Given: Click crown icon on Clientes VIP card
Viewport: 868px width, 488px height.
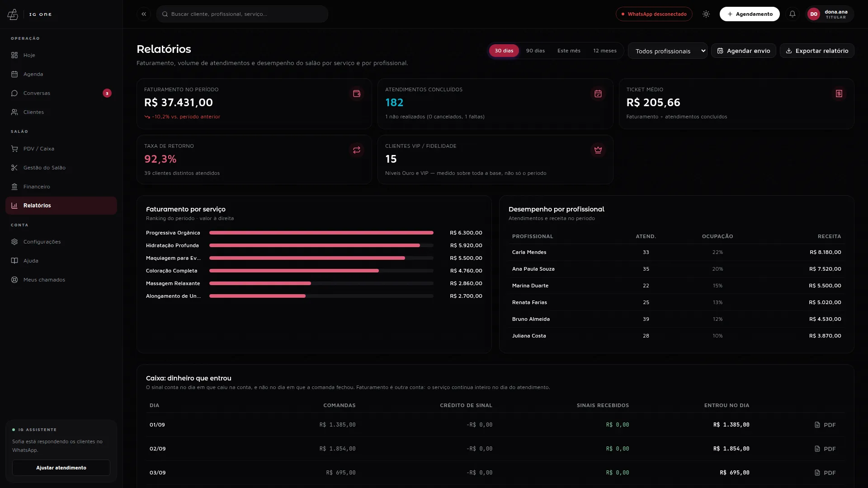Looking at the screenshot, I should (x=598, y=150).
